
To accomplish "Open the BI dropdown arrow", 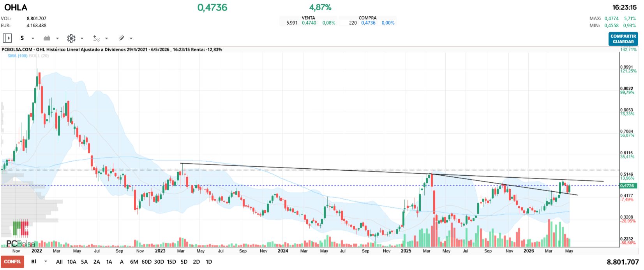I will point(46,262).
